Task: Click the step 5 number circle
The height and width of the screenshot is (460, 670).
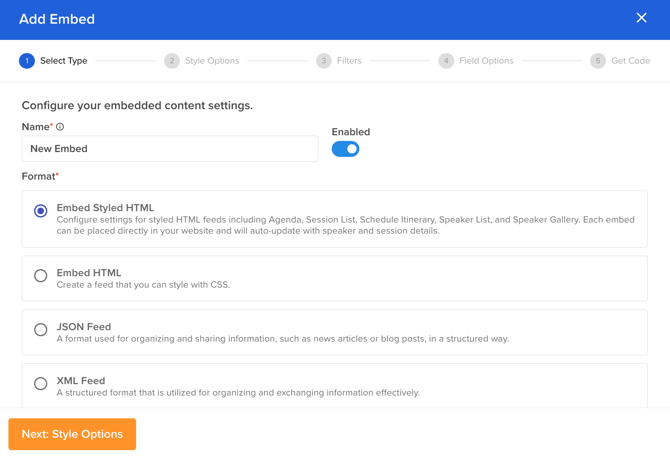Action: 597,61
